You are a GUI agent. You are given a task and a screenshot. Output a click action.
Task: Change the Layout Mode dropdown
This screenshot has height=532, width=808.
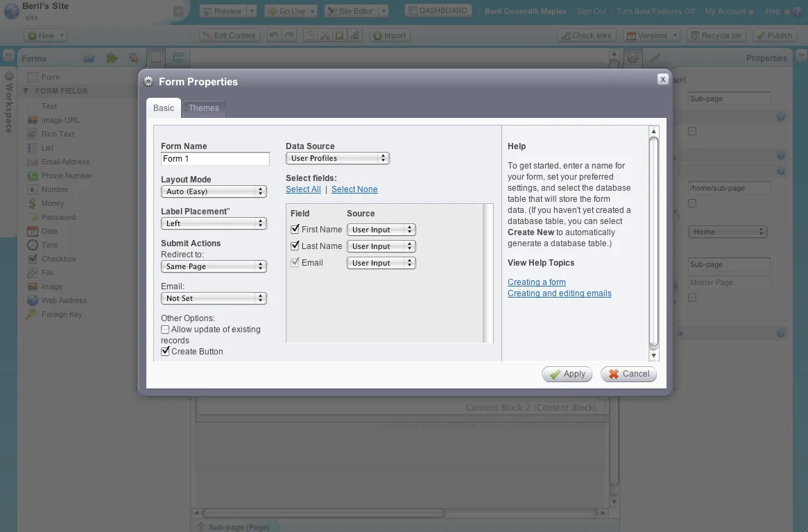214,190
